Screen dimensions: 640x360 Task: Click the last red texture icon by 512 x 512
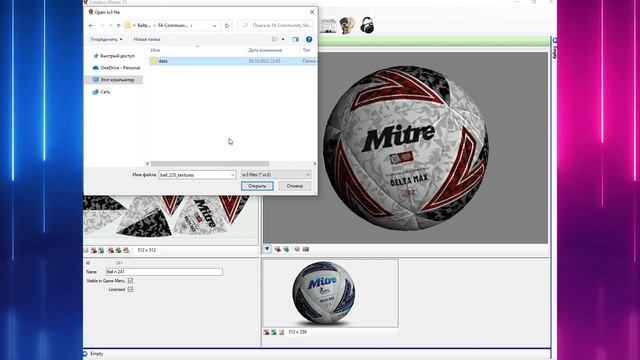coord(126,250)
